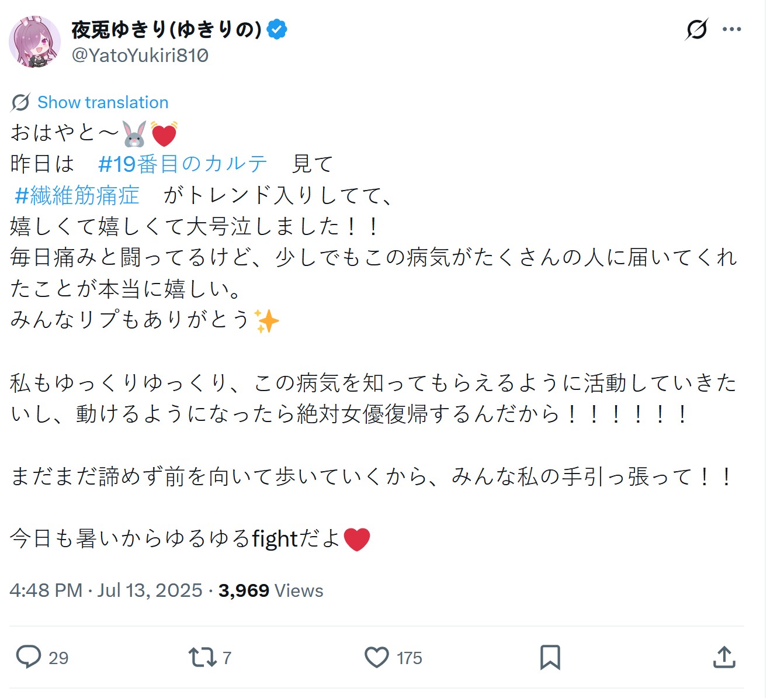
Task: Click display name 夜兎ゆきり(ゆきりの)
Action: tap(166, 29)
